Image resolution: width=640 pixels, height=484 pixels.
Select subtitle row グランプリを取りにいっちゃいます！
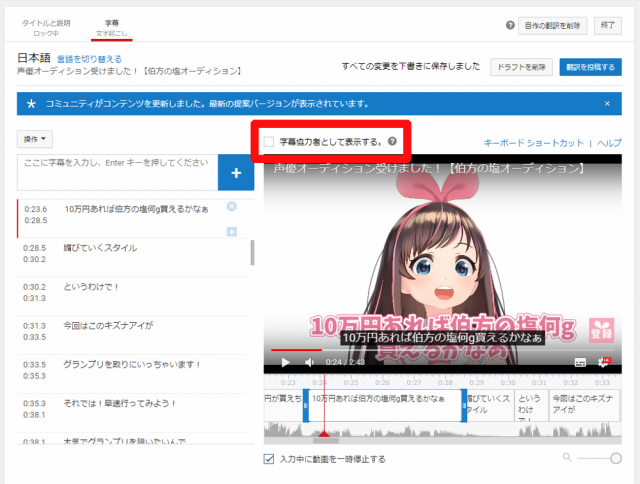pos(132,373)
